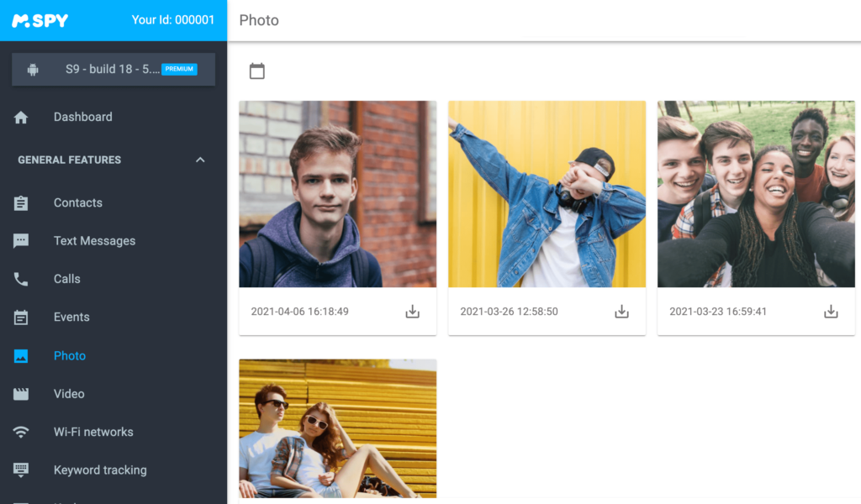Click the timestamp 2021-03-23 16:59:41
Screen dimensions: 861x504
(x=718, y=312)
